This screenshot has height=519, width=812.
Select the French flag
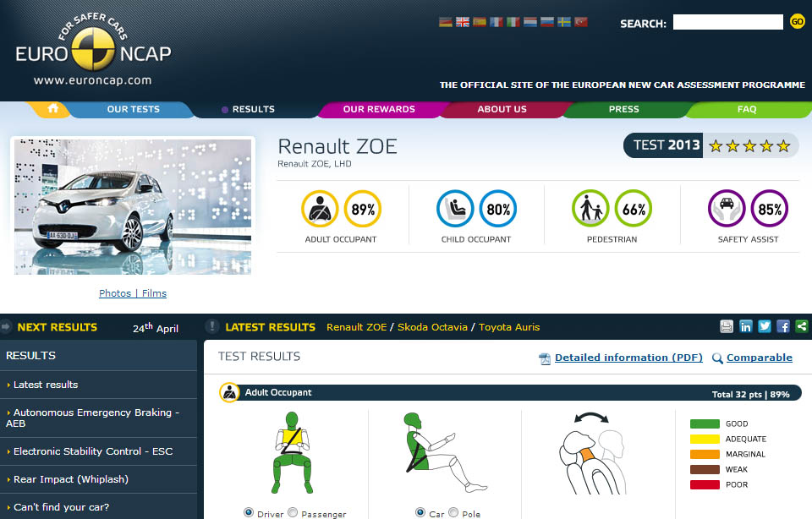point(497,22)
